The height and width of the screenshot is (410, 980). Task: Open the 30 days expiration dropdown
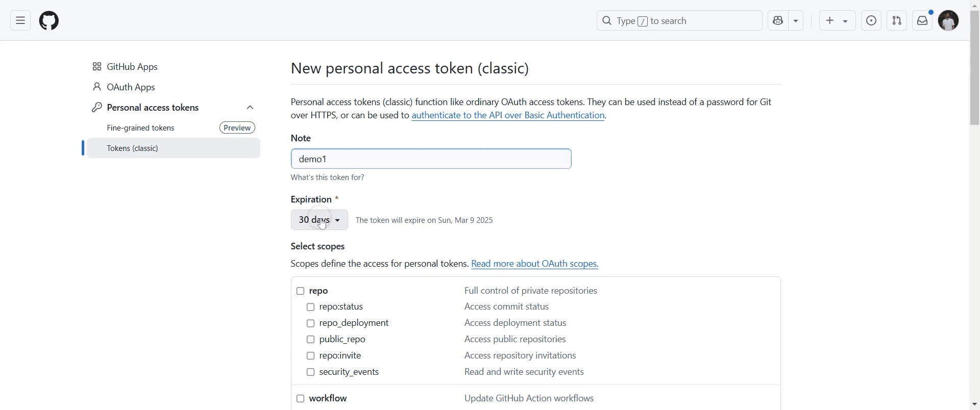pyautogui.click(x=319, y=220)
